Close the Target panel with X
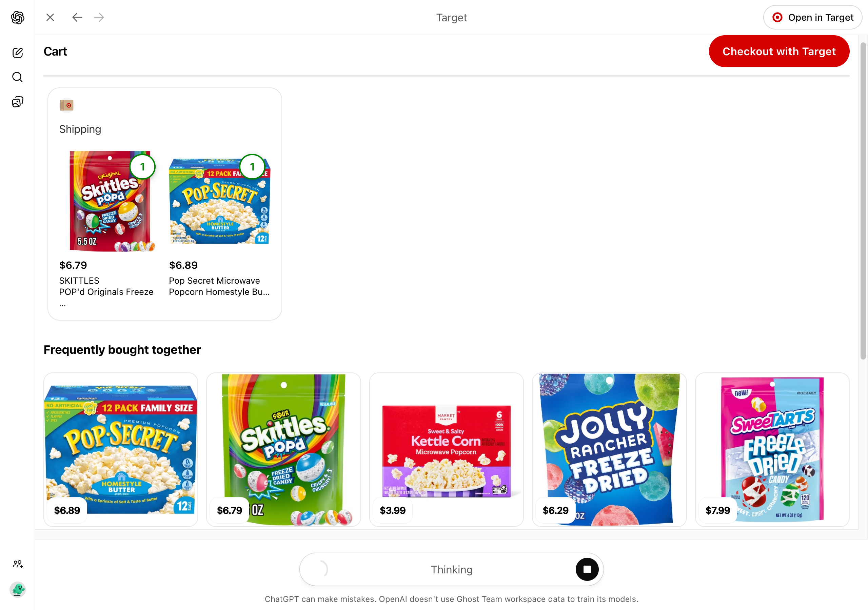The image size is (868, 610). tap(50, 17)
